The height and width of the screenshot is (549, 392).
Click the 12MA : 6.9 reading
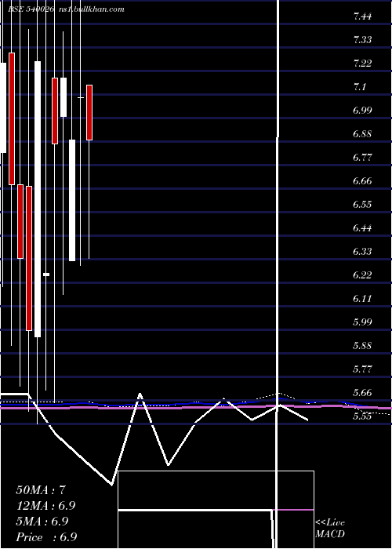(x=45, y=506)
